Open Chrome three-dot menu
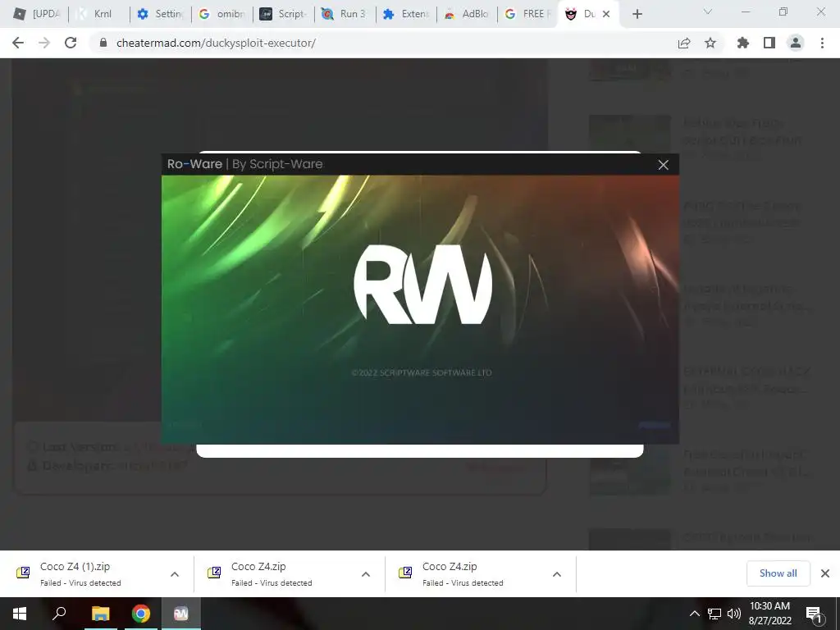Screen dimensions: 840x630 [x=822, y=43]
